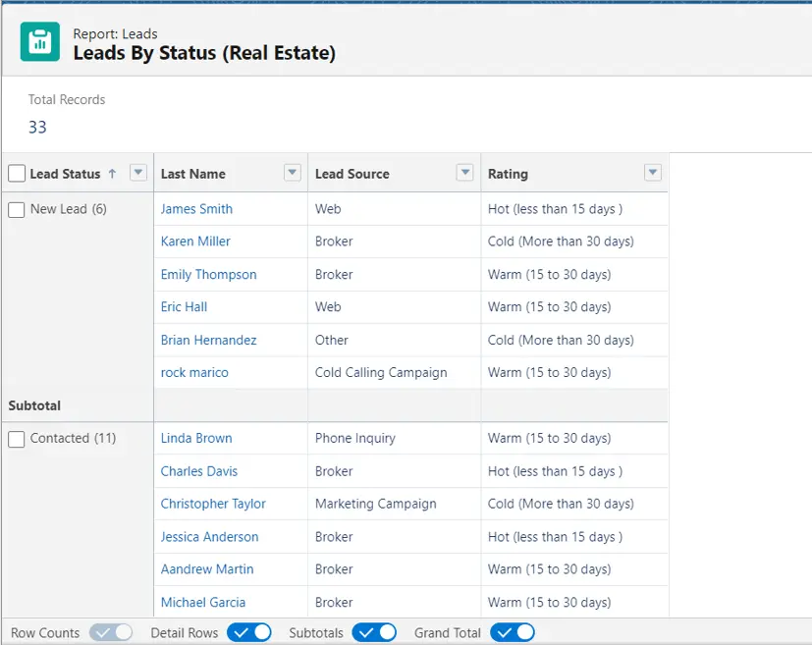This screenshot has height=645, width=812.
Task: Click the rock marico lead link
Action: point(194,373)
